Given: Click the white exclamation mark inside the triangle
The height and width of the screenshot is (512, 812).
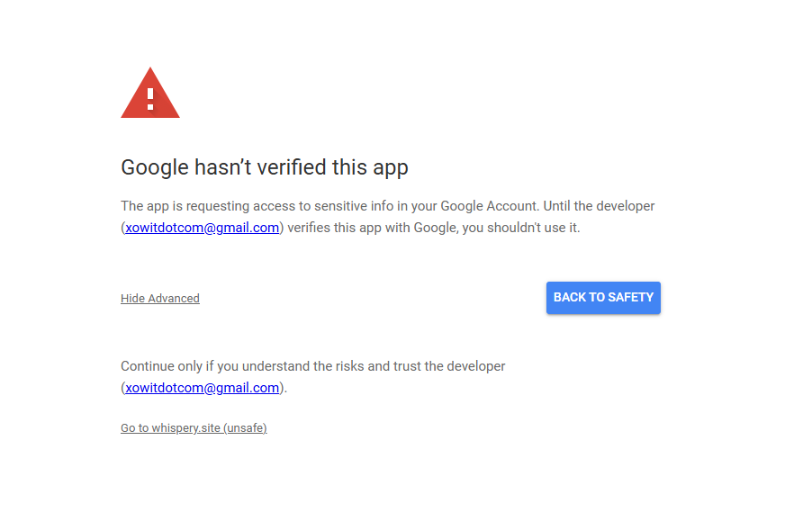Looking at the screenshot, I should click(150, 99).
